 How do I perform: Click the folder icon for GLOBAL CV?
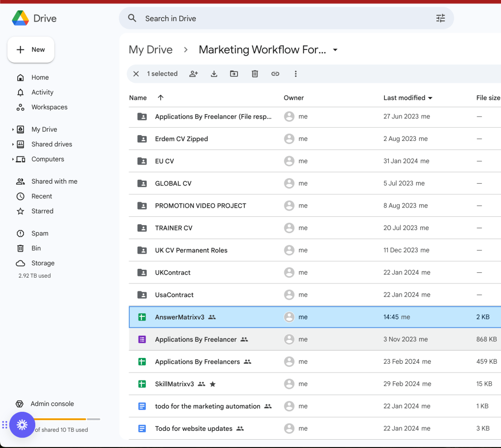pos(142,184)
